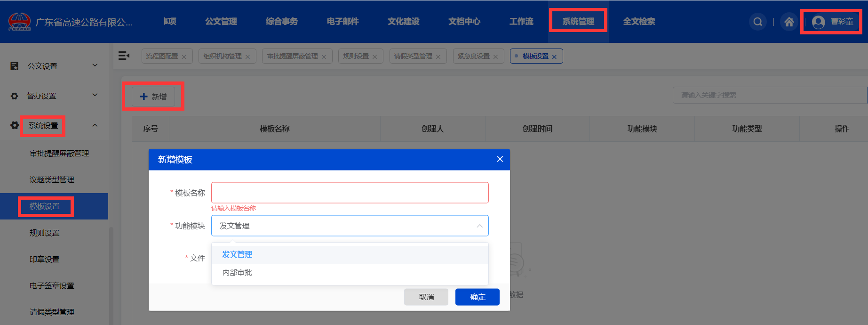868x325 pixels.
Task: Switch to 紧急度设置 tab
Action: [474, 56]
